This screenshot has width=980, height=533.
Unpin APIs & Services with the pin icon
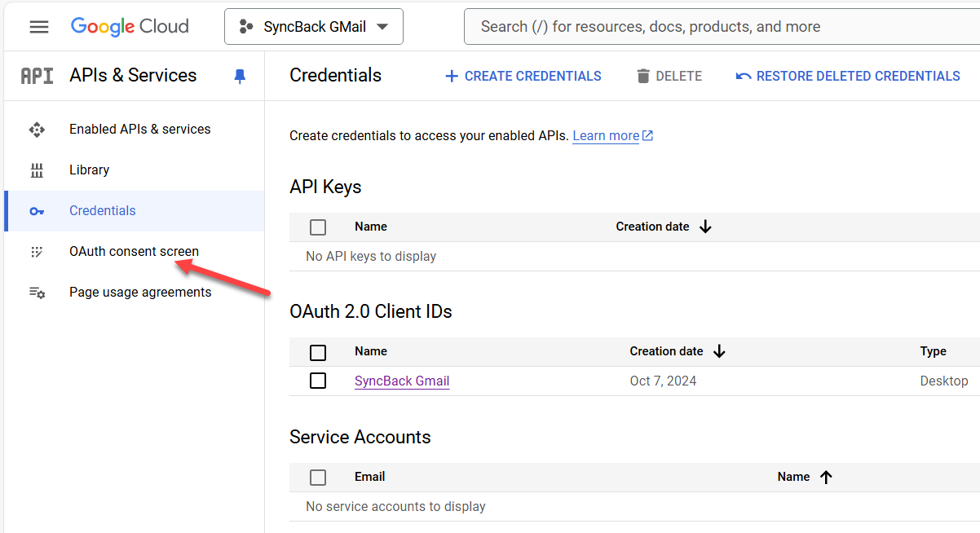tap(240, 76)
